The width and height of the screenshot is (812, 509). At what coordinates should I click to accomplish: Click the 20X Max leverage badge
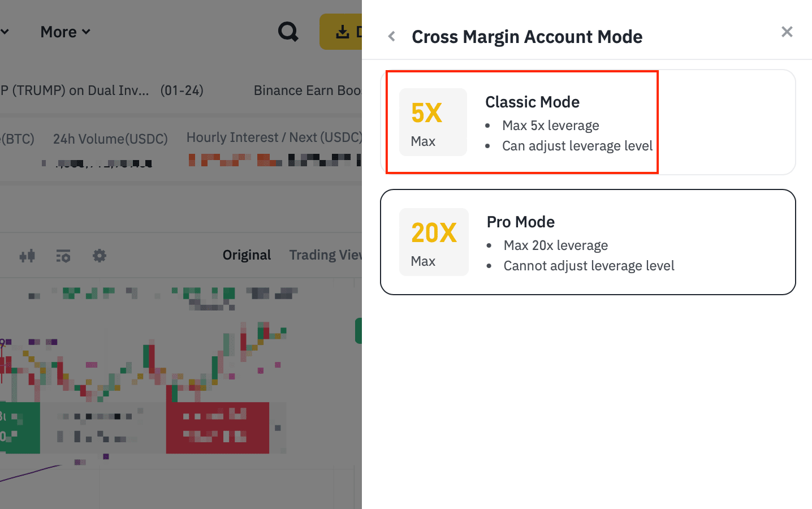(x=434, y=242)
